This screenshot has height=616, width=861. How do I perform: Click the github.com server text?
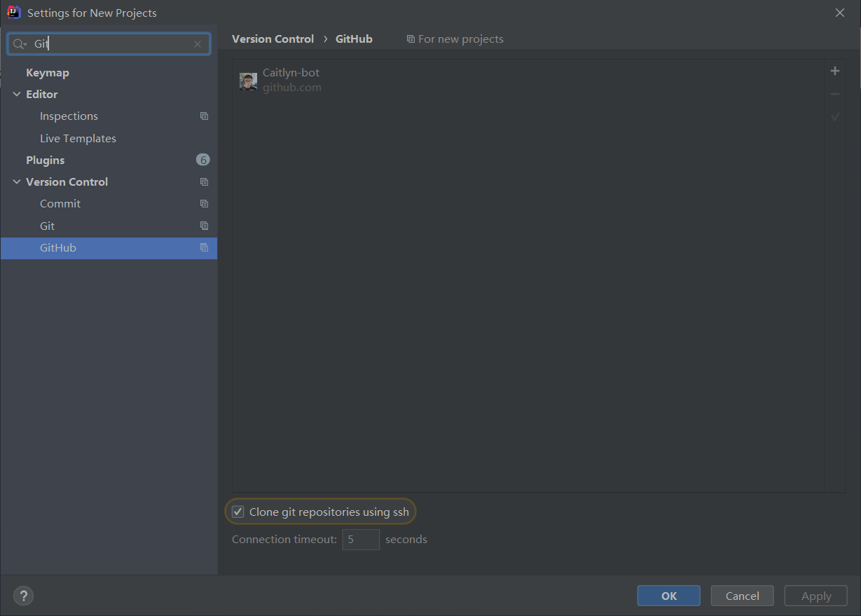(x=292, y=88)
